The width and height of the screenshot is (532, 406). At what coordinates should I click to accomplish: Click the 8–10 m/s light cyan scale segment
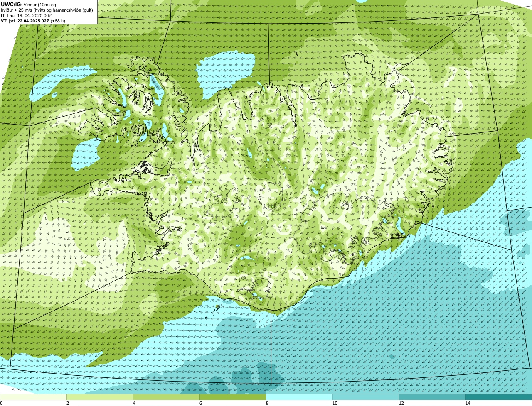pyautogui.click(x=299, y=397)
